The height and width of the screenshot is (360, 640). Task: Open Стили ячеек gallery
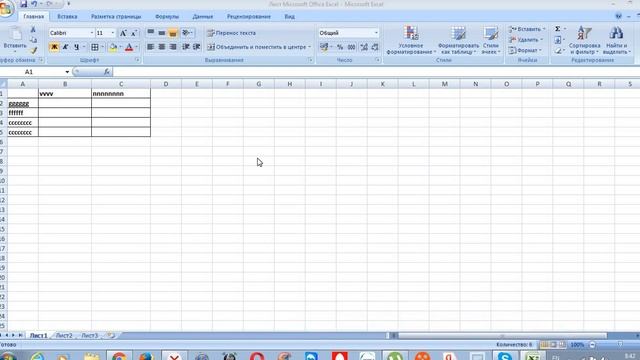[491, 40]
